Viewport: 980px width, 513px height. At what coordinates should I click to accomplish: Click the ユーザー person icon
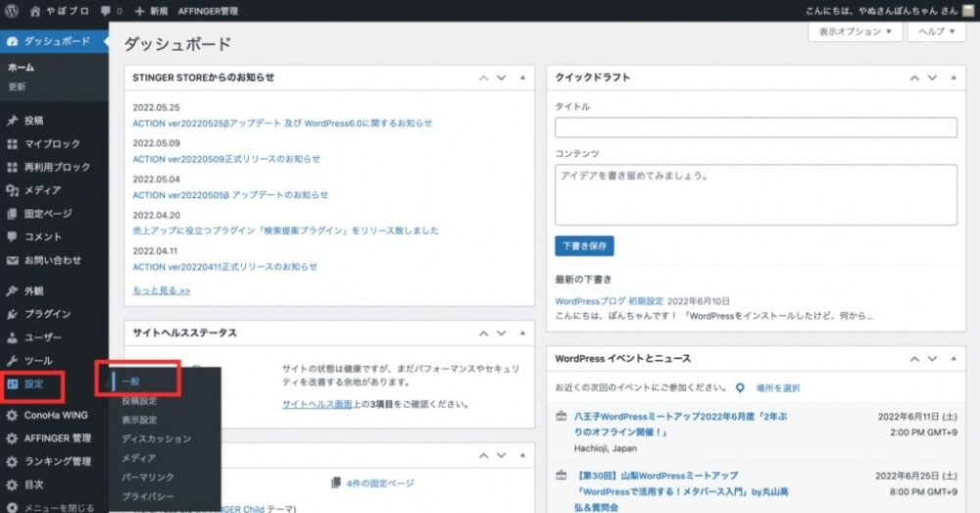[12, 337]
